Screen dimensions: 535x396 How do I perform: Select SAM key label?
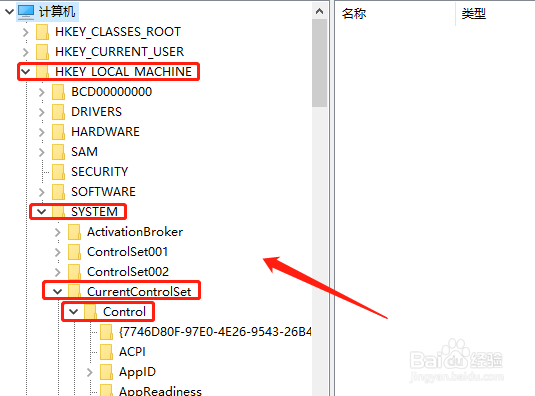tap(84, 152)
